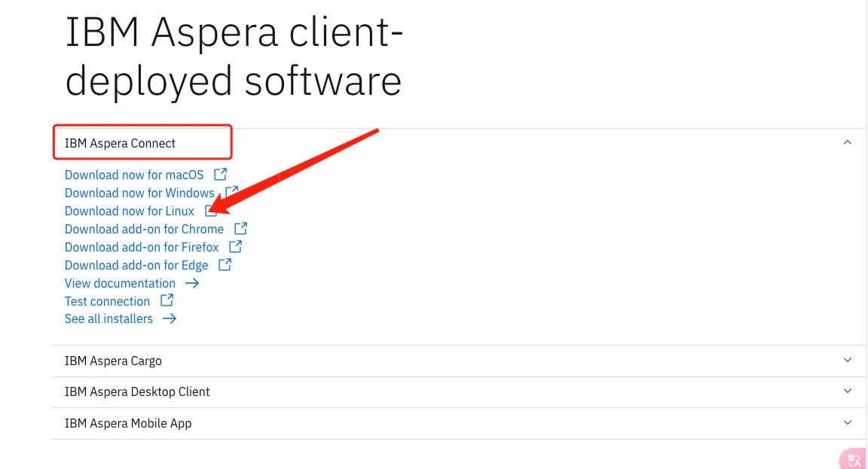Open Download add-on for Edge link

136,266
